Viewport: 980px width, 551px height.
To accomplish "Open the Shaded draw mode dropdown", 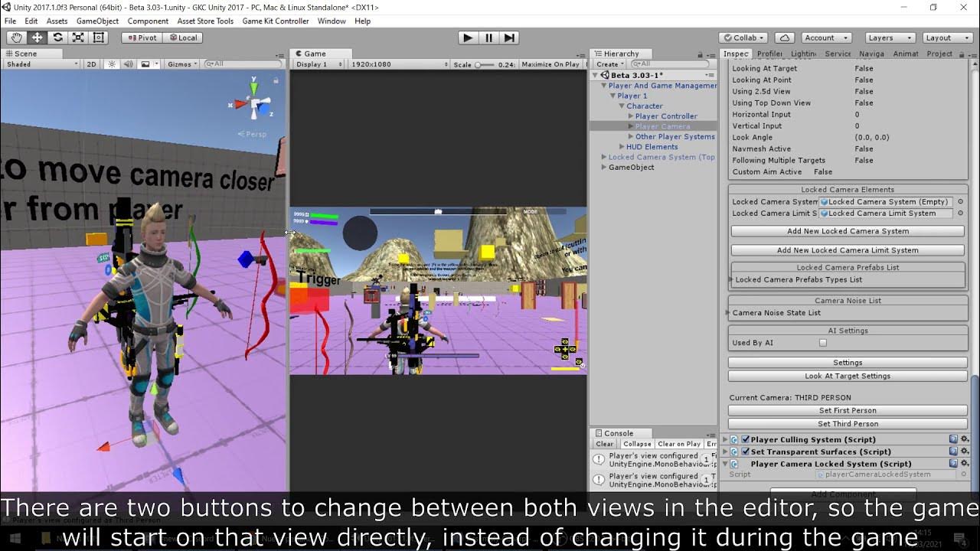I will (x=42, y=64).
